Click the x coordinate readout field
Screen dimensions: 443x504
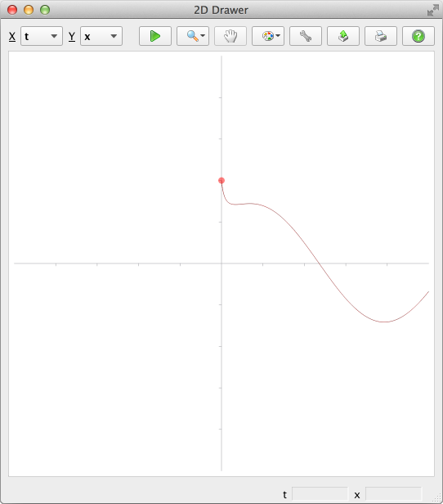(393, 494)
